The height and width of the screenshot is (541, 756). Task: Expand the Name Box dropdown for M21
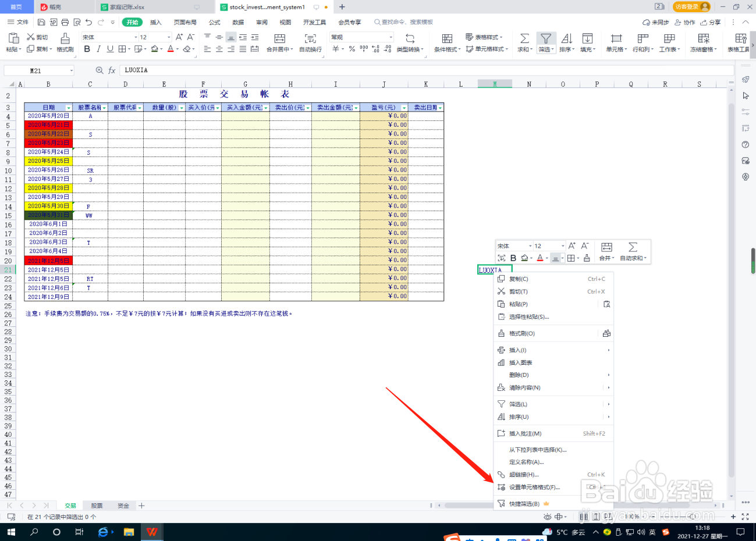coord(72,71)
